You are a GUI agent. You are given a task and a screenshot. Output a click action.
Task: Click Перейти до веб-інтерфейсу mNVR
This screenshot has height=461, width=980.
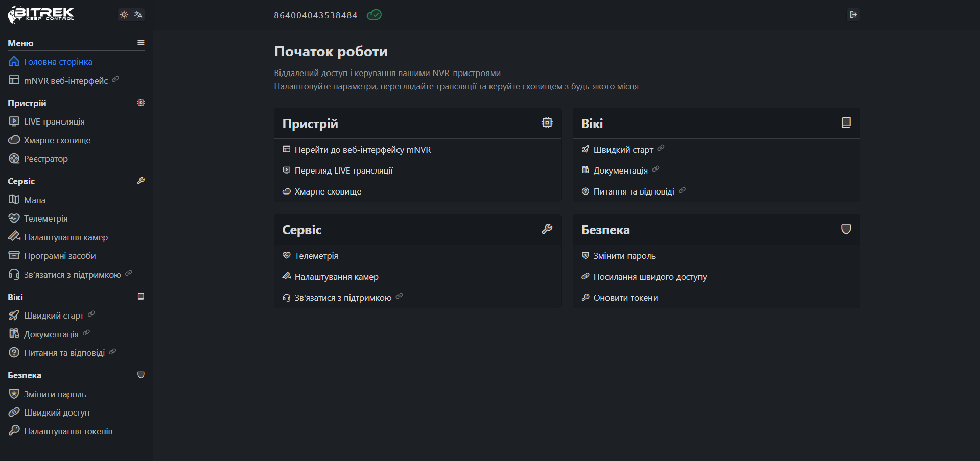click(x=362, y=150)
